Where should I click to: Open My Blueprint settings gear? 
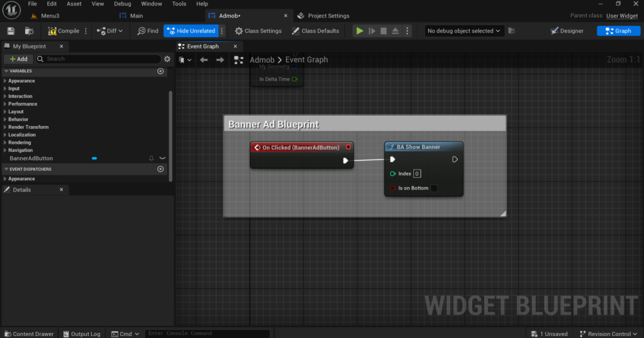coord(167,59)
